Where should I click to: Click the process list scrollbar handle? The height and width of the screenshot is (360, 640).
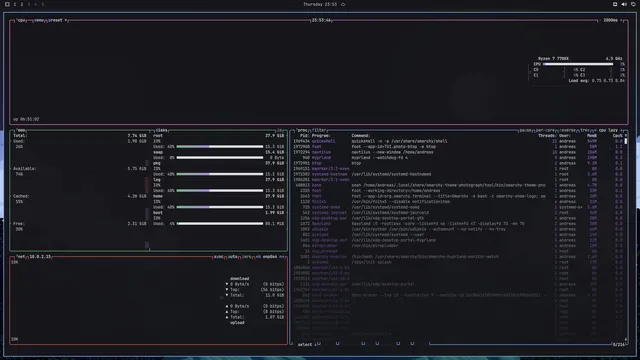(x=626, y=141)
